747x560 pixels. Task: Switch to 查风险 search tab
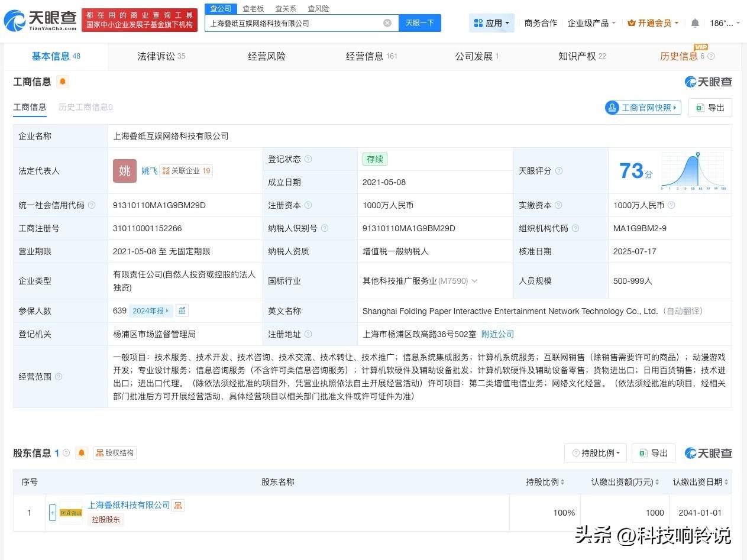coord(318,8)
